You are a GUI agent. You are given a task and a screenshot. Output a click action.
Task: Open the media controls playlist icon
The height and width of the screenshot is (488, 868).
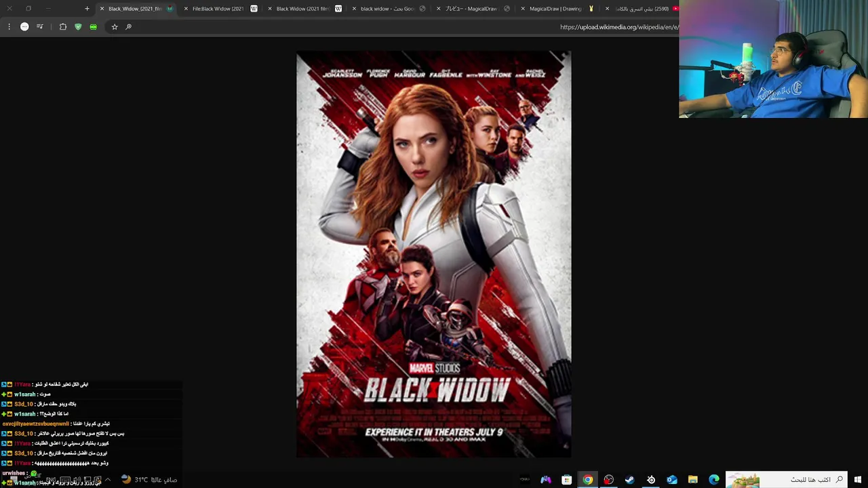point(40,26)
